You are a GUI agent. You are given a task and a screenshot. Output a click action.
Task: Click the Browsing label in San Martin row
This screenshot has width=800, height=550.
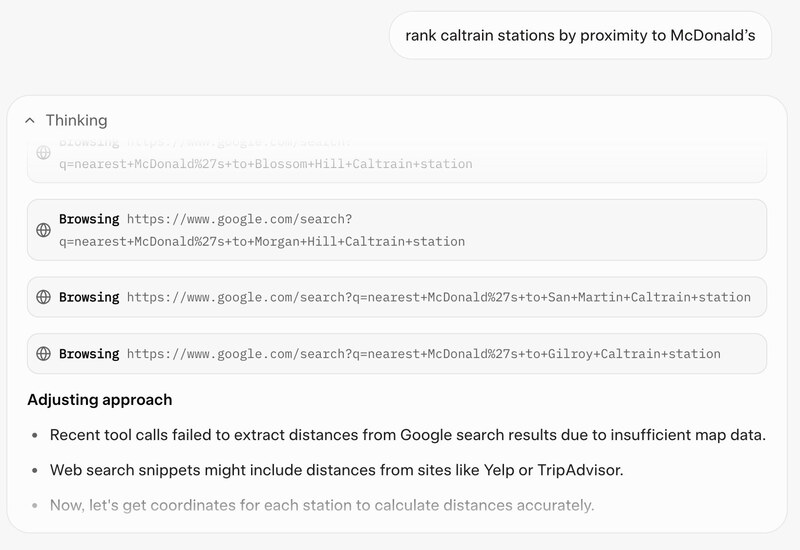click(x=89, y=297)
